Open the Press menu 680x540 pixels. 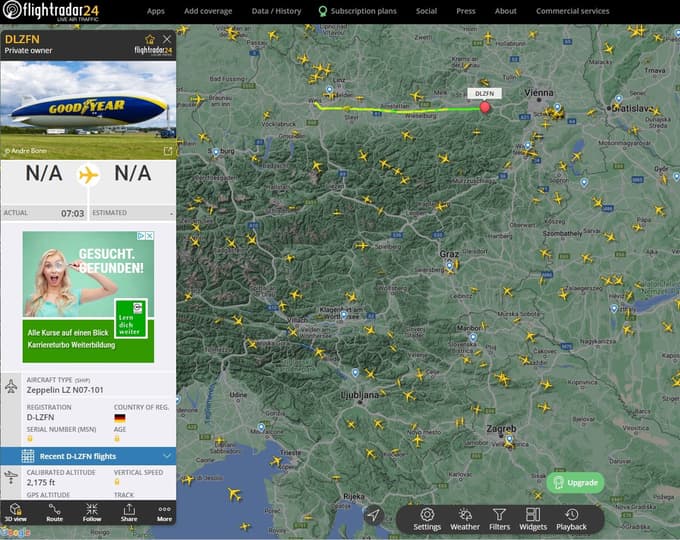coord(466,11)
